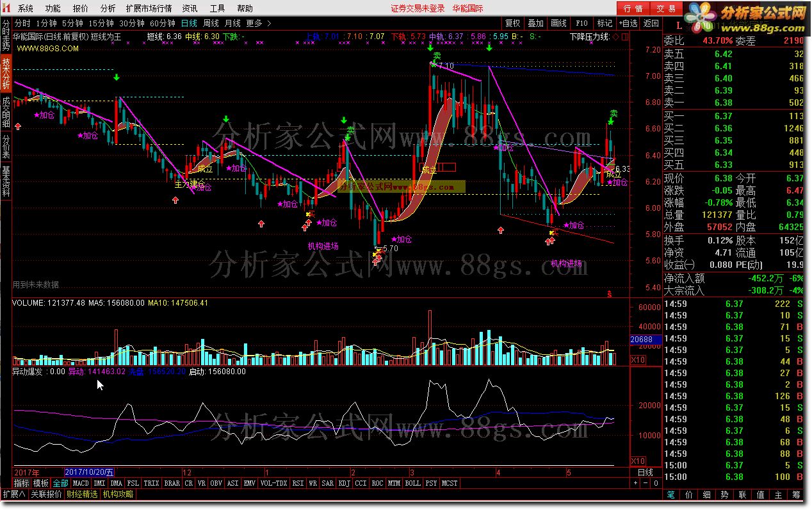This screenshot has height=510, width=812.
Task: Open the 技术分析 sidebar tab
Action: pos(6,74)
